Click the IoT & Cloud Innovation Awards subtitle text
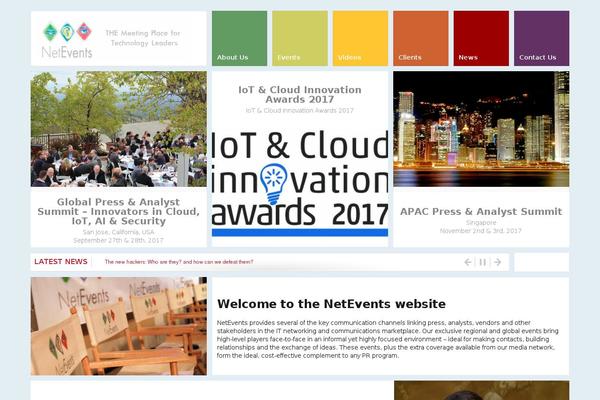Viewport: 600px width, 400px height. [x=300, y=111]
